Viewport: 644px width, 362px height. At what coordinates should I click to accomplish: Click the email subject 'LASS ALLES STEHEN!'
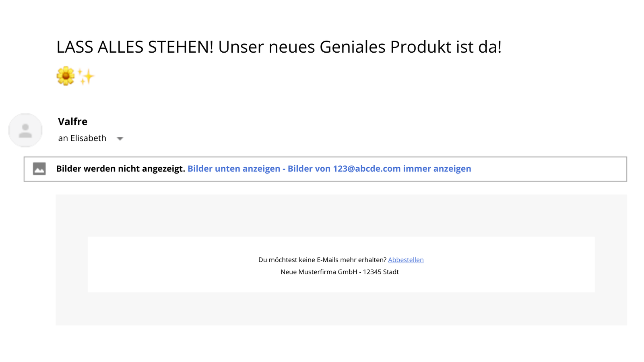[x=135, y=47]
